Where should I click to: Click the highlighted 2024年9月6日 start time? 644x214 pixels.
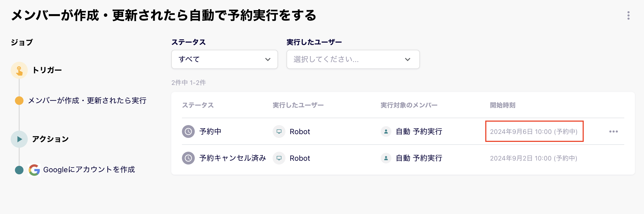[534, 131]
